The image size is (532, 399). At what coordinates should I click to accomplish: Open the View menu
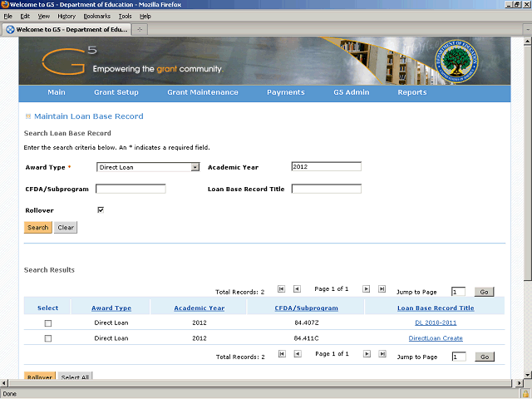pyautogui.click(x=44, y=17)
